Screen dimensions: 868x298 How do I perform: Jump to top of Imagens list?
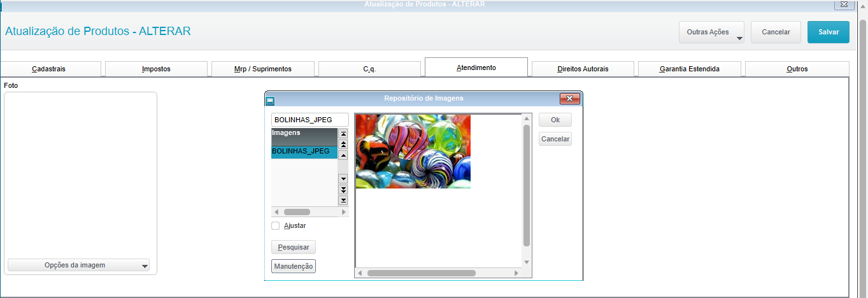click(343, 134)
